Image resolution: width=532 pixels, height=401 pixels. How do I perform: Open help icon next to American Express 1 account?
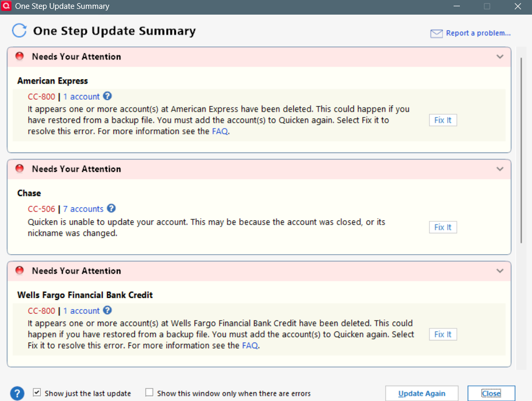point(108,96)
